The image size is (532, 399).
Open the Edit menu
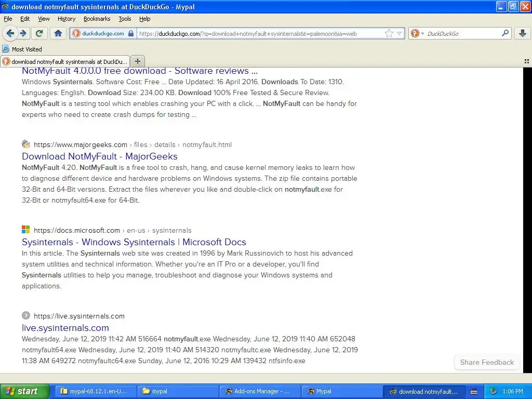(25, 19)
